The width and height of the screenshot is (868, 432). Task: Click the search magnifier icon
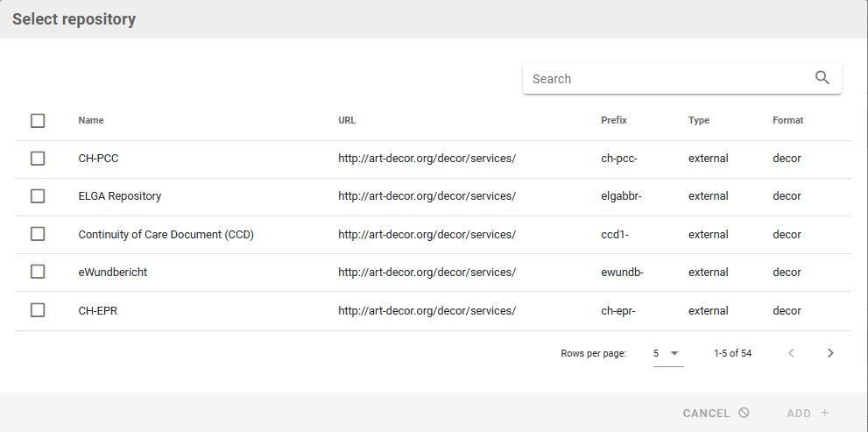[822, 78]
